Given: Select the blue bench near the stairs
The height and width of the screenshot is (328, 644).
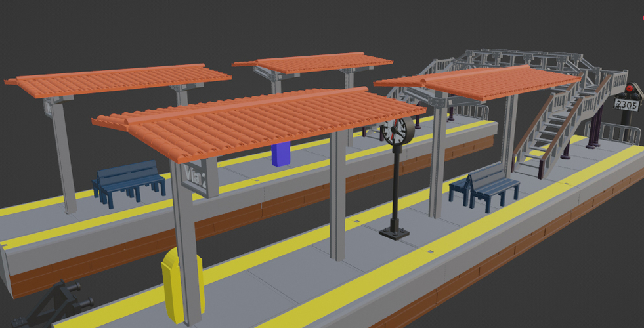Looking at the screenshot, I should (486, 187).
